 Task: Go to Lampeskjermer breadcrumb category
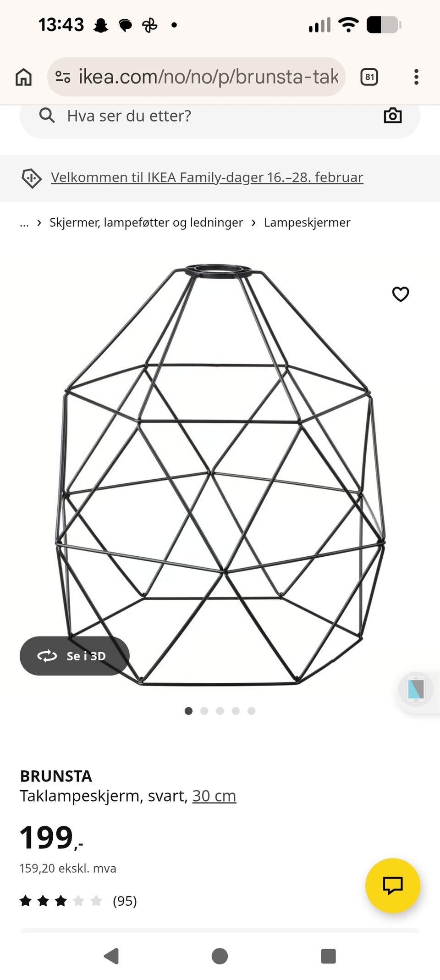tap(307, 222)
